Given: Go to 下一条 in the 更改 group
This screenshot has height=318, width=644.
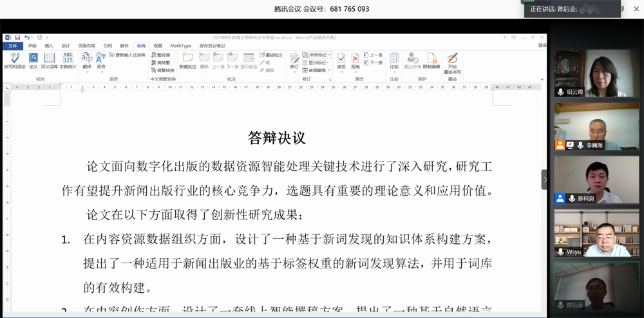Looking at the screenshot, I should [374, 63].
